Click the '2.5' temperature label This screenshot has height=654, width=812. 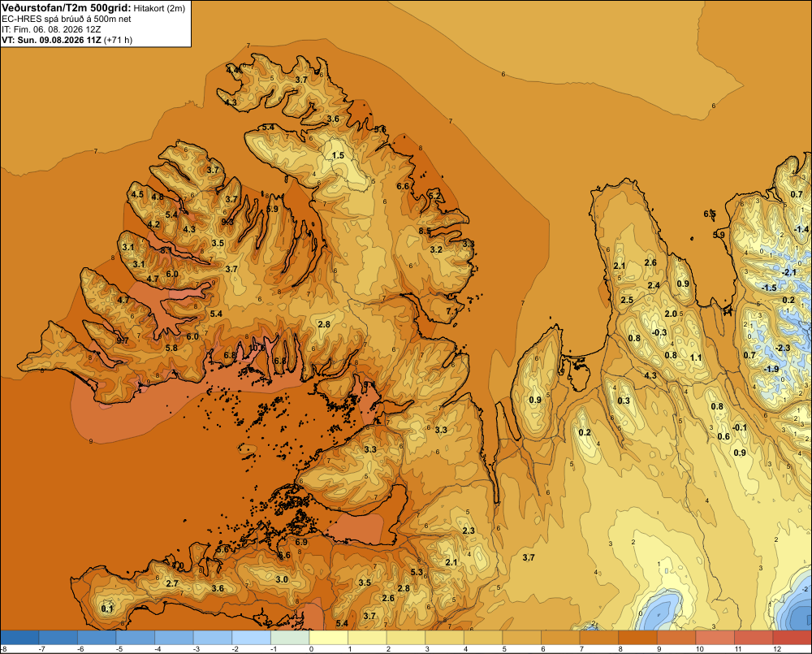627,300
